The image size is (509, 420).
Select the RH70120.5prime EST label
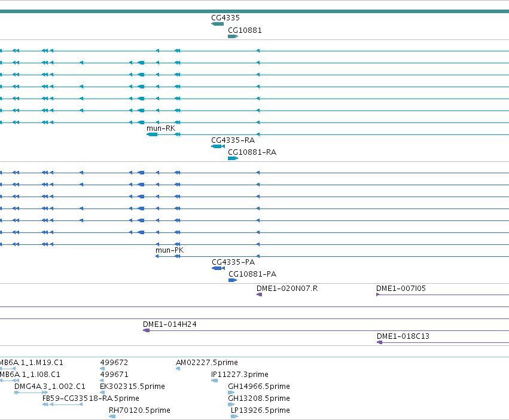[x=139, y=410]
